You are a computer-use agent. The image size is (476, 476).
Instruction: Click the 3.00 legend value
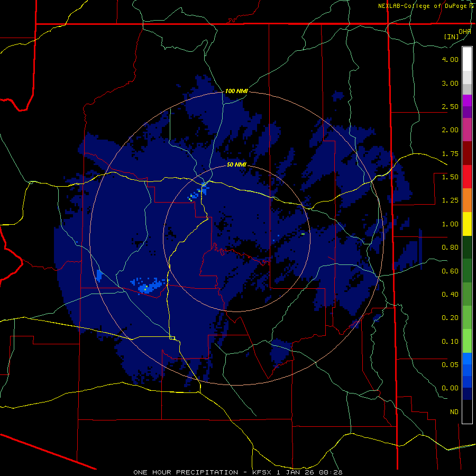[x=450, y=83]
